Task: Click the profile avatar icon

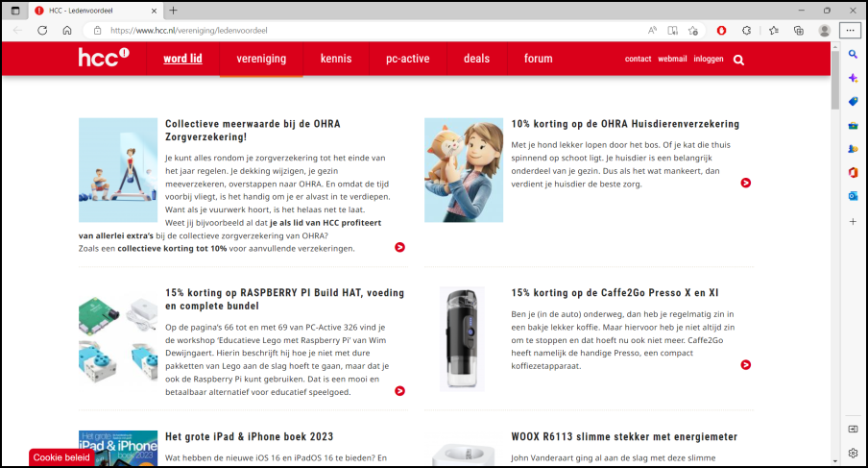Action: click(x=824, y=31)
